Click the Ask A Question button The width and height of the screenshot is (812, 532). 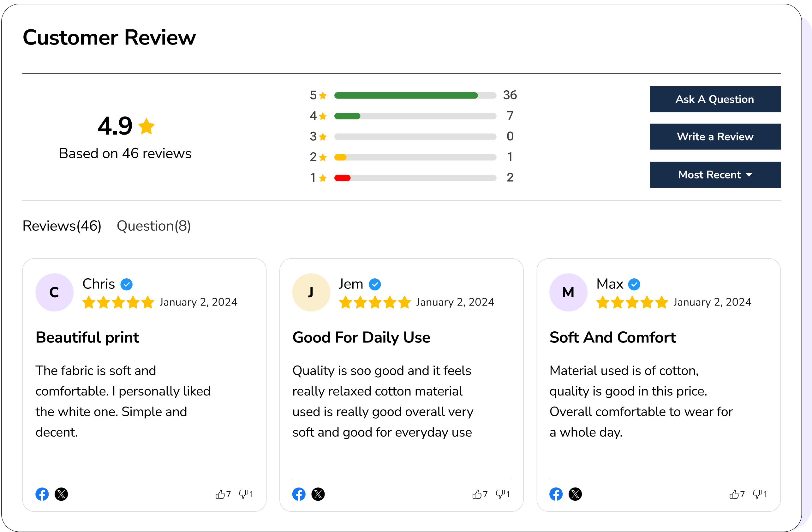click(715, 100)
